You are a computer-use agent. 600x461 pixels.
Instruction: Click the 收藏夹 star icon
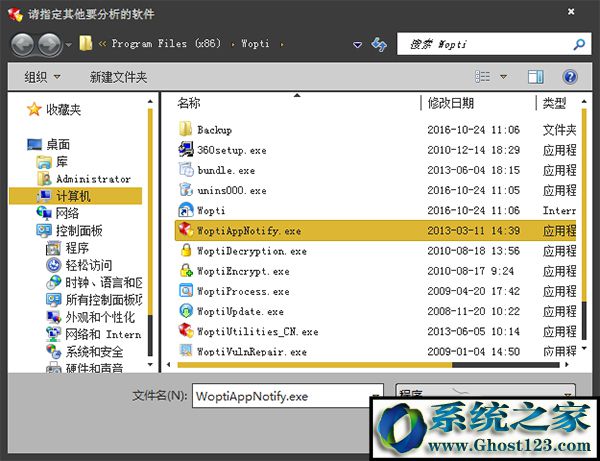(34, 109)
